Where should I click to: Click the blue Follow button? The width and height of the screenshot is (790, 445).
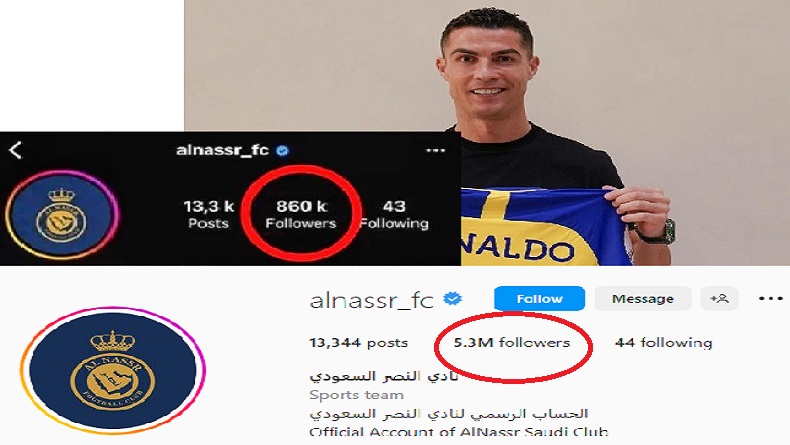click(540, 299)
